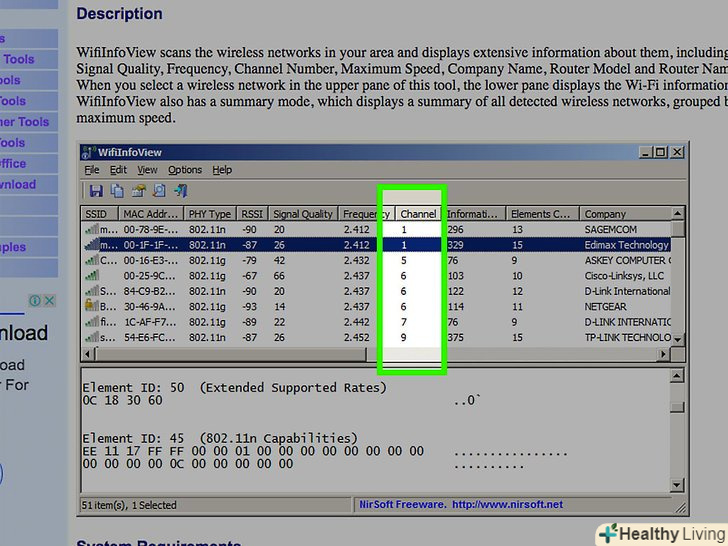Close the ad using the X icon

tap(50, 301)
